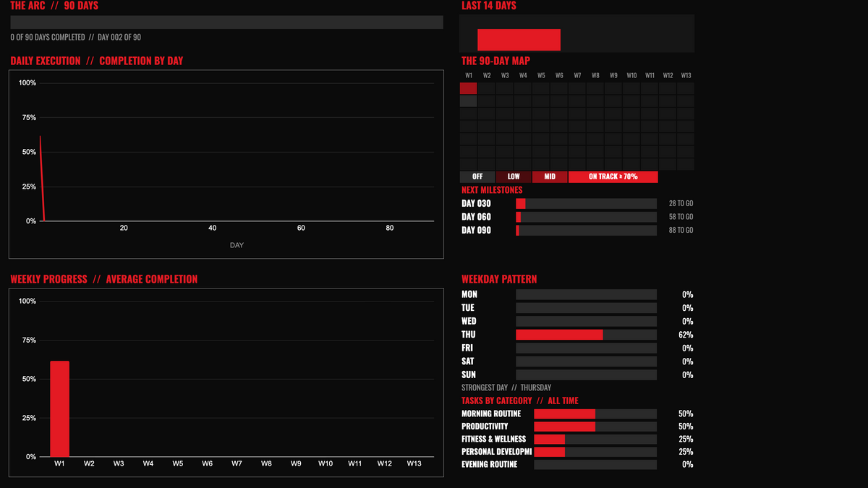Viewport: 868px width, 488px height.
Task: Click 100% label in daily execution chart
Action: 27,83
